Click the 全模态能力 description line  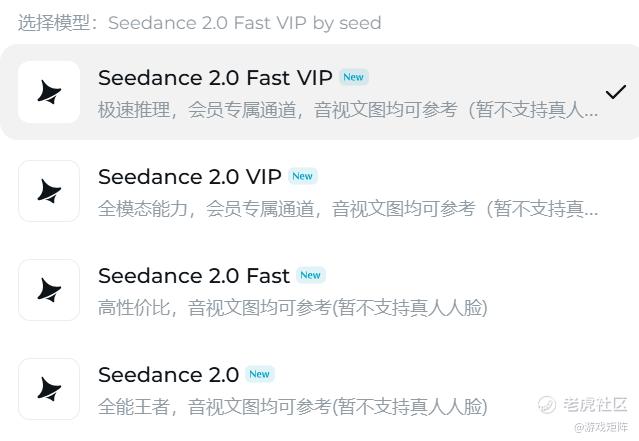coord(348,209)
